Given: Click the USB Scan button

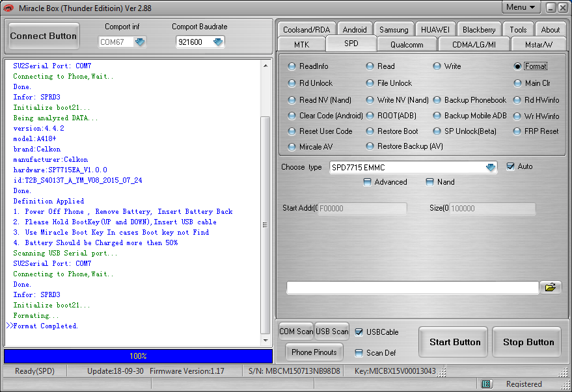Looking at the screenshot, I should 332,331.
